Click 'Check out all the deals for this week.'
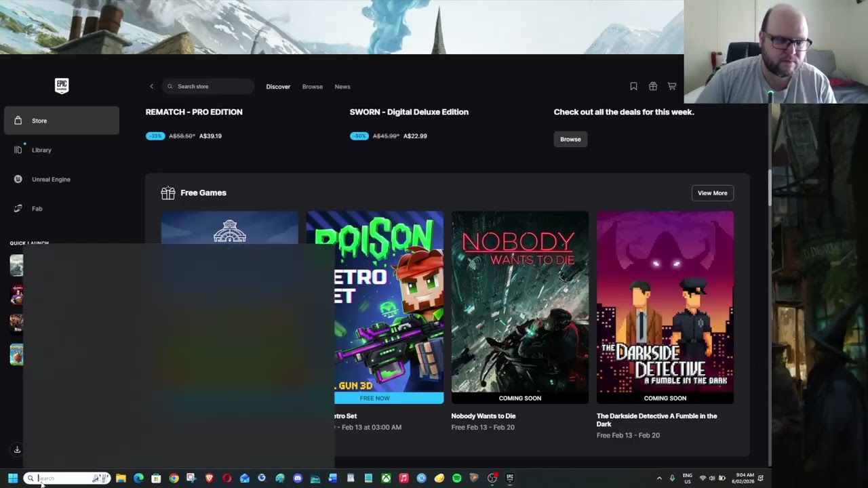The image size is (868, 488). pos(624,112)
